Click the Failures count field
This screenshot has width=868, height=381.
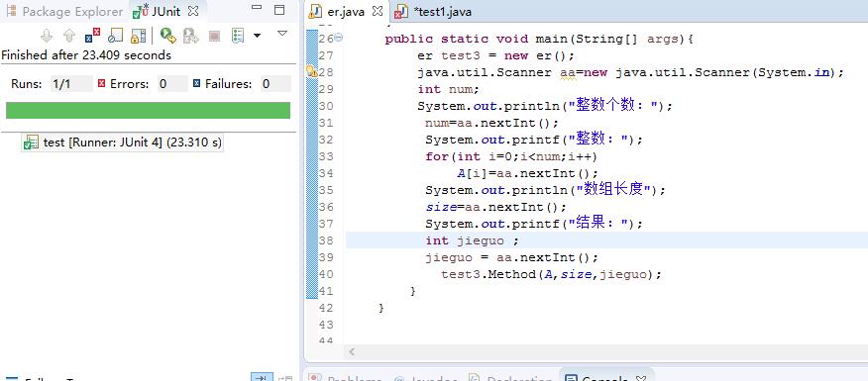pyautogui.click(x=275, y=84)
